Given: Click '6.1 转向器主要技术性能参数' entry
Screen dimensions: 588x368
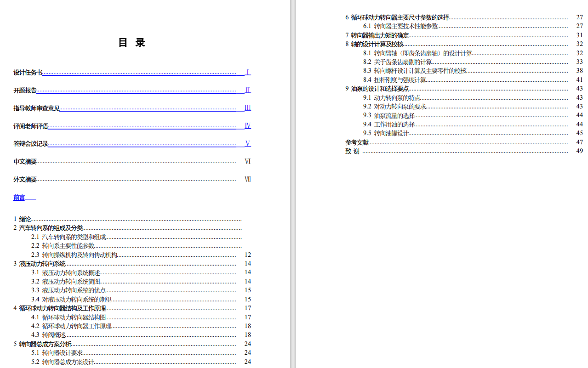Looking at the screenshot, I should (x=473, y=26).
